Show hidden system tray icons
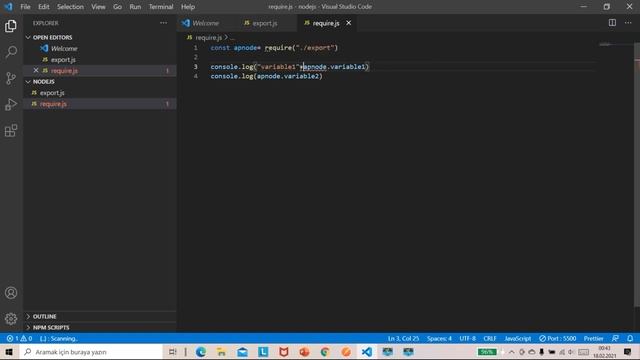Image resolution: width=640 pixels, height=360 pixels. pyautogui.click(x=511, y=352)
